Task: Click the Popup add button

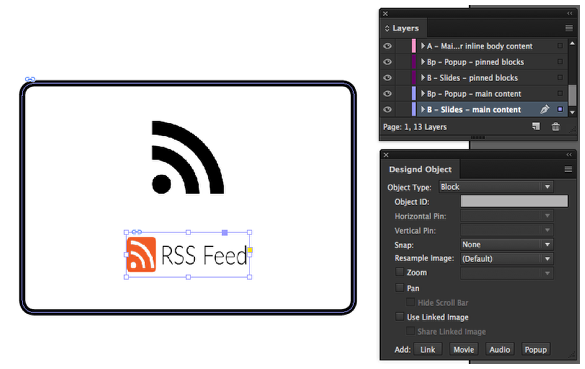Action: [x=535, y=350]
